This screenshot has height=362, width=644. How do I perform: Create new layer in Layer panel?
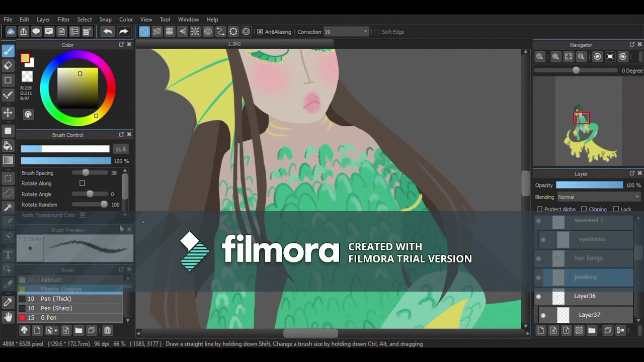point(540,330)
